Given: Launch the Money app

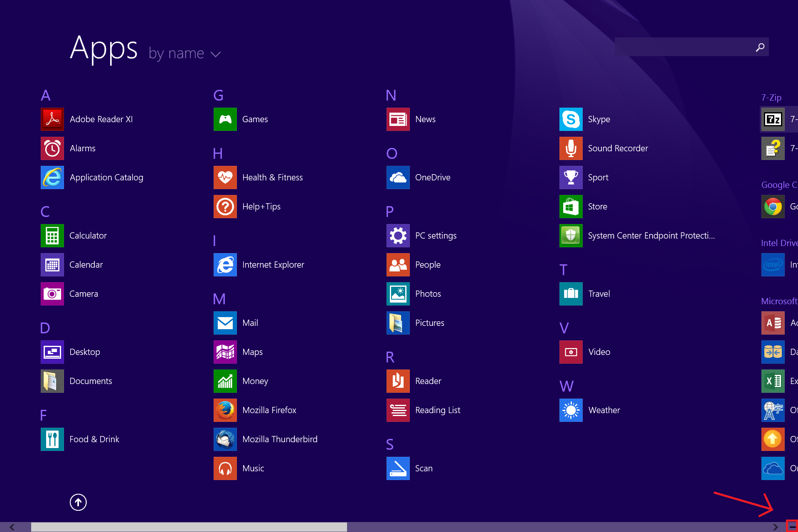Looking at the screenshot, I should coord(225,381).
